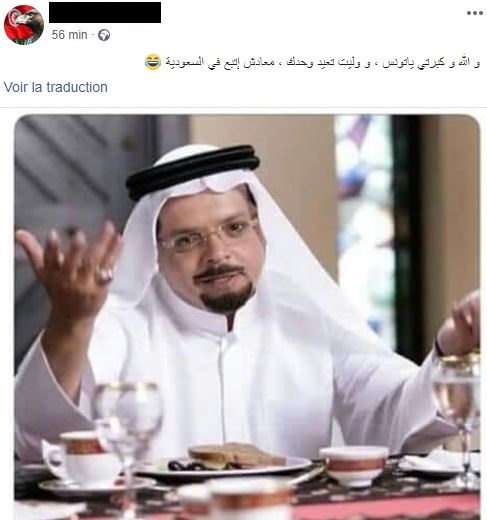The image size is (487, 520).
Task: Click "Voir la traduction" to translate post
Action: point(56,87)
